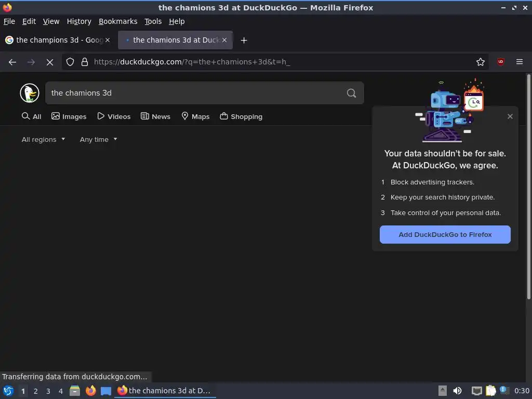Close the DuckDuckGo chamions 3d tab
Viewport: 532px width, 399px height.
pyautogui.click(x=224, y=40)
